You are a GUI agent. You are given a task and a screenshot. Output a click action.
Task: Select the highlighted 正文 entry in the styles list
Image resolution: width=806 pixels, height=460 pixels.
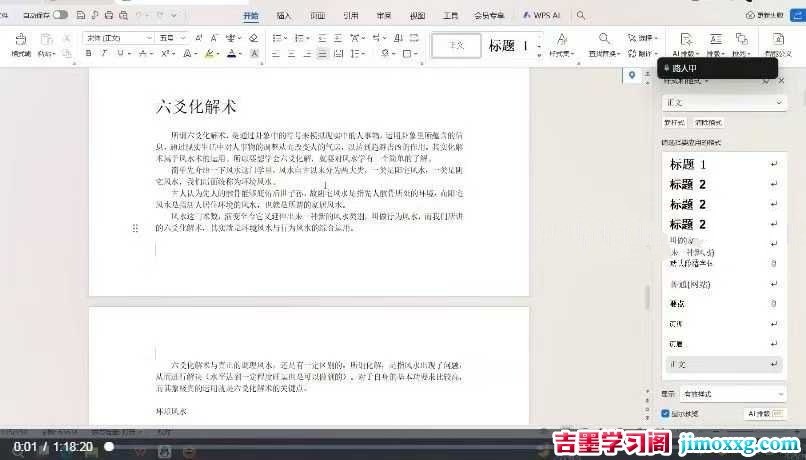(724, 364)
